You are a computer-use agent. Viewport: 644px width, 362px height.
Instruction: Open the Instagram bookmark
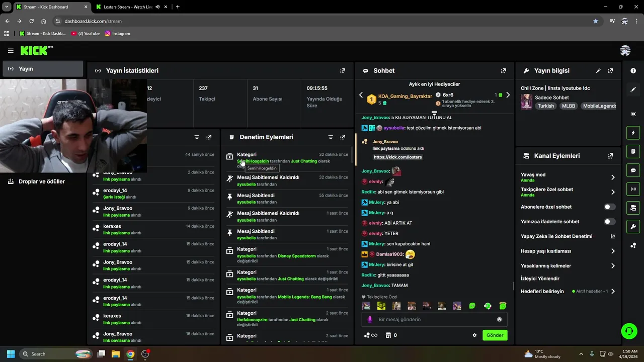[x=118, y=34]
